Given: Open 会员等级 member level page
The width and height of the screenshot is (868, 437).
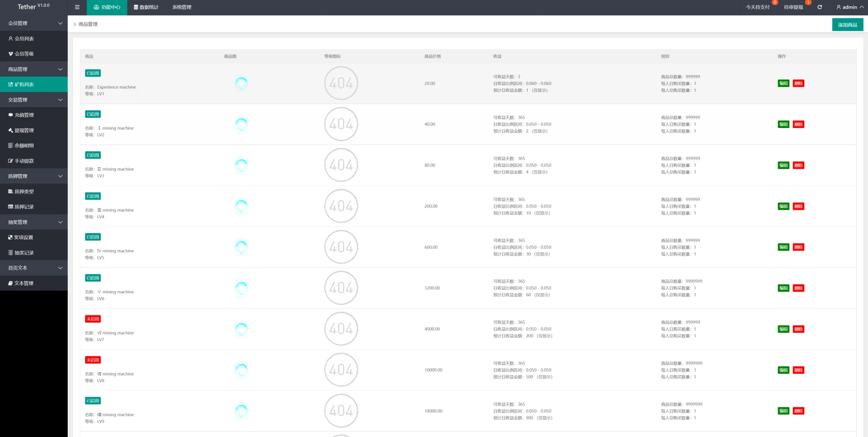Looking at the screenshot, I should tap(24, 54).
